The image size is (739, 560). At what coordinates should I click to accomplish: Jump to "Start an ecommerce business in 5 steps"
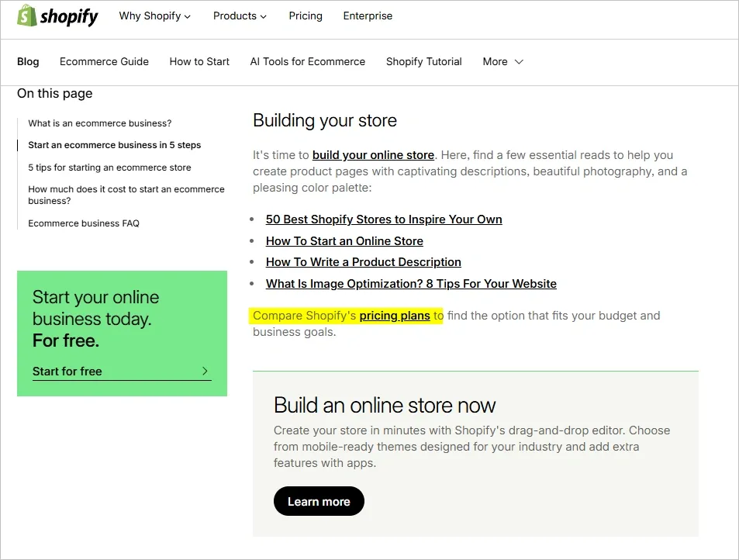pos(115,145)
